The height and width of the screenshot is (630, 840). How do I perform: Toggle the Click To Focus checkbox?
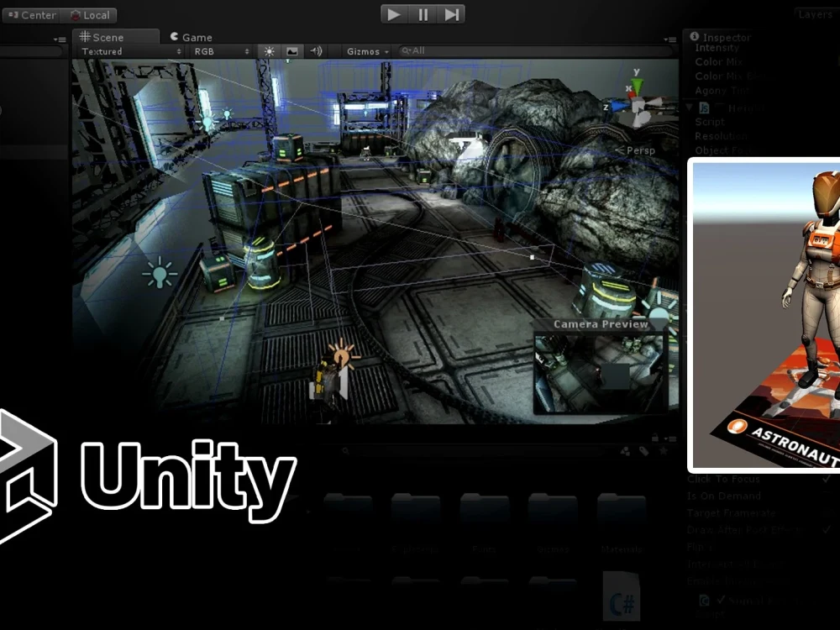(x=826, y=480)
